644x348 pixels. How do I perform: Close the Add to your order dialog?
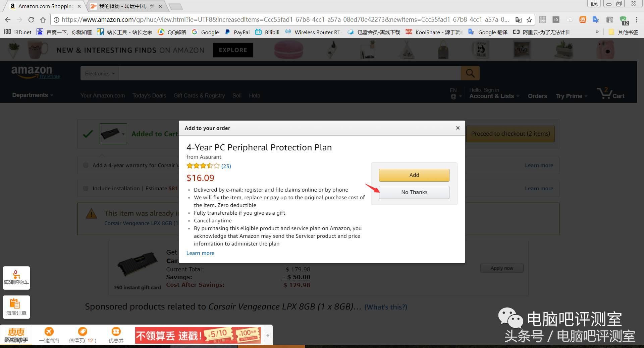[458, 128]
